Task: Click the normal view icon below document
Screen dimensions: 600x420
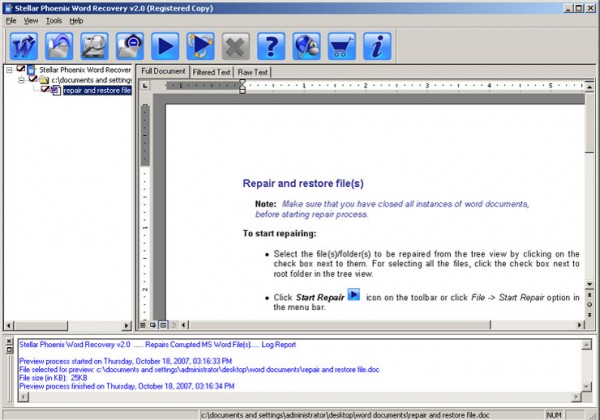Action: [143, 325]
